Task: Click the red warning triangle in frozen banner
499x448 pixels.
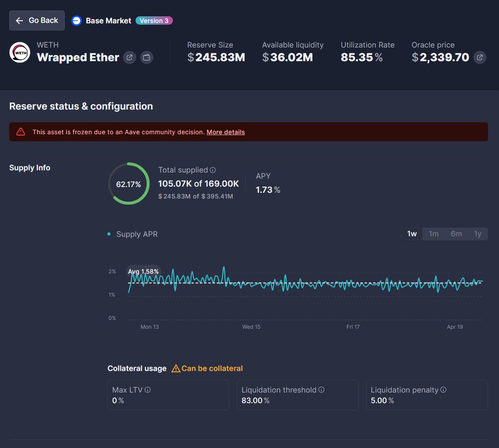Action: (x=21, y=132)
